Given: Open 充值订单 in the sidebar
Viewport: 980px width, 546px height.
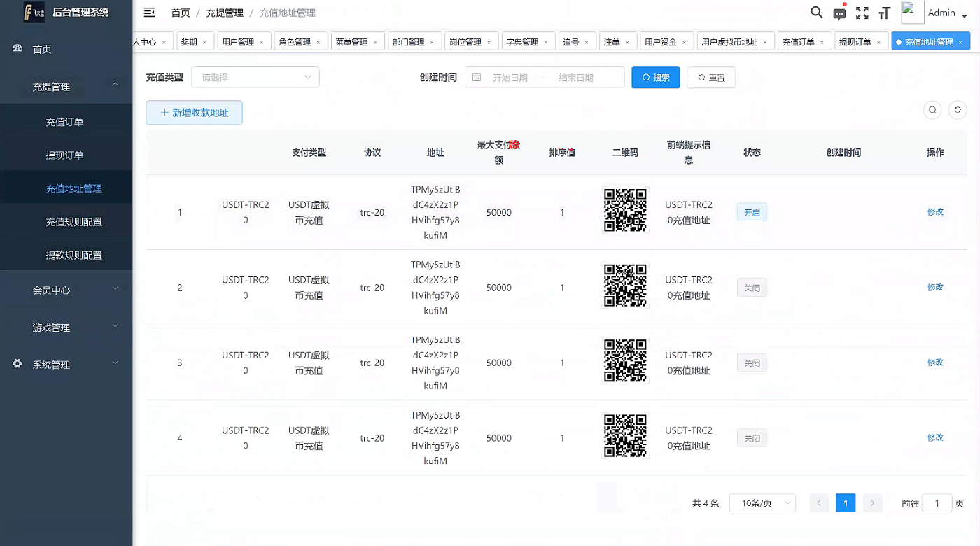Looking at the screenshot, I should 66,122.
